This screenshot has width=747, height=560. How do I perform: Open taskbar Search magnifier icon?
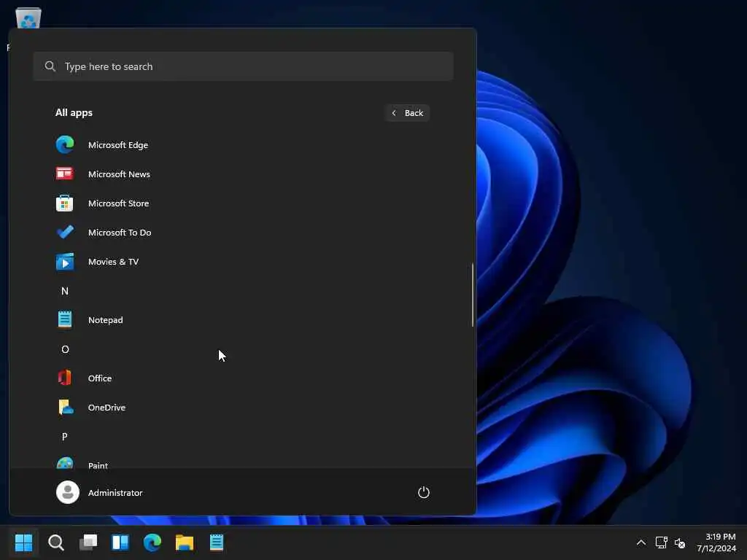55,542
